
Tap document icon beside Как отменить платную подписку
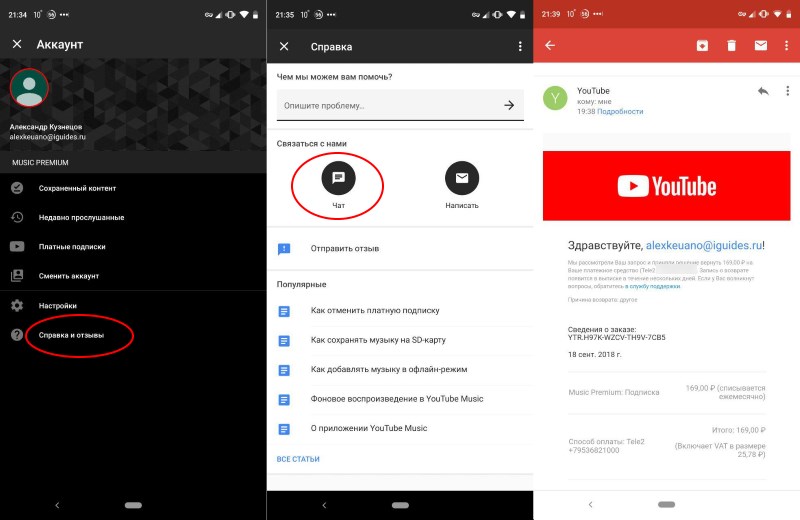(x=284, y=311)
